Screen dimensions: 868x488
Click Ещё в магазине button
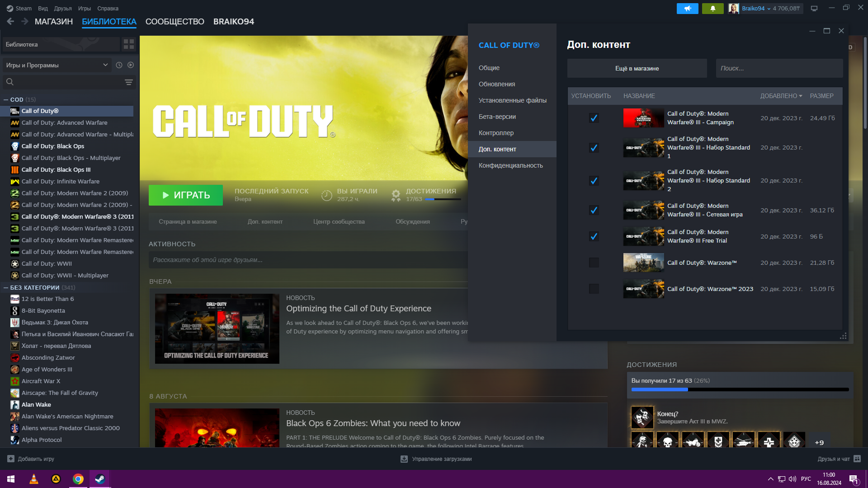[637, 68]
